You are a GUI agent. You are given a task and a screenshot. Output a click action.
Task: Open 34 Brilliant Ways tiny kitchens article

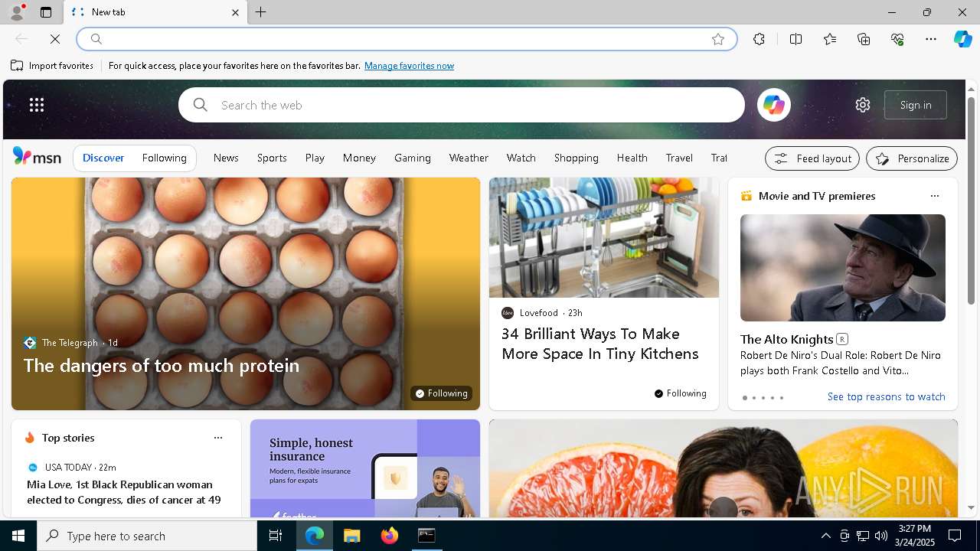[600, 344]
